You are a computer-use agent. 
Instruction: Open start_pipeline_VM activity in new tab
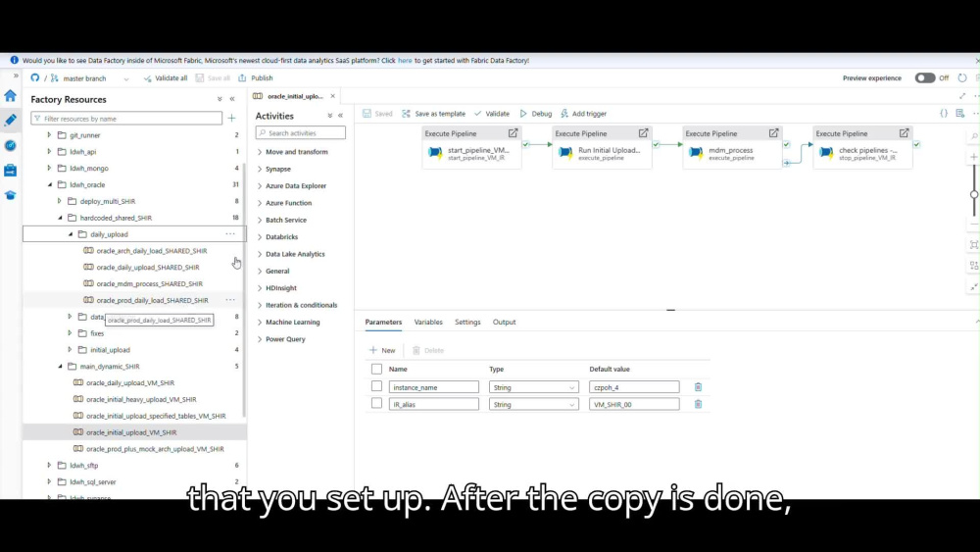pos(513,133)
